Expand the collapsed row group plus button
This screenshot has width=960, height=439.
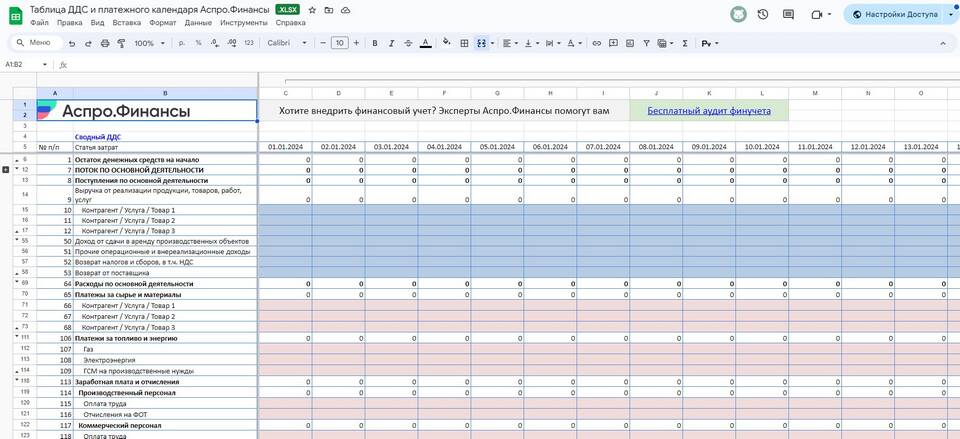click(x=7, y=170)
